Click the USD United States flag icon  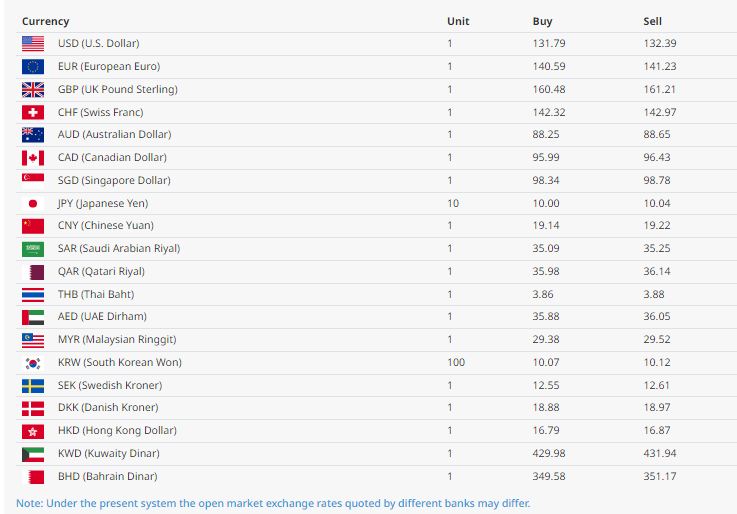coord(33,43)
